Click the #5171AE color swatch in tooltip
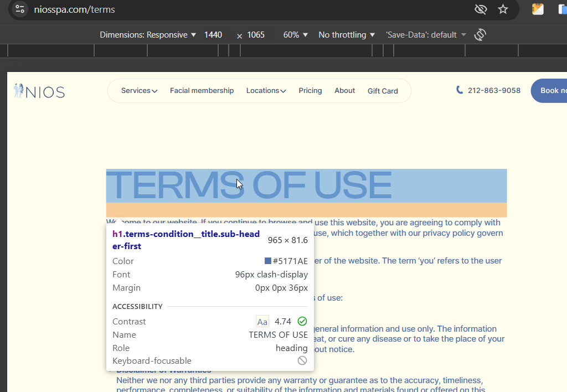Screen dimensions: 567x392 coord(268,261)
